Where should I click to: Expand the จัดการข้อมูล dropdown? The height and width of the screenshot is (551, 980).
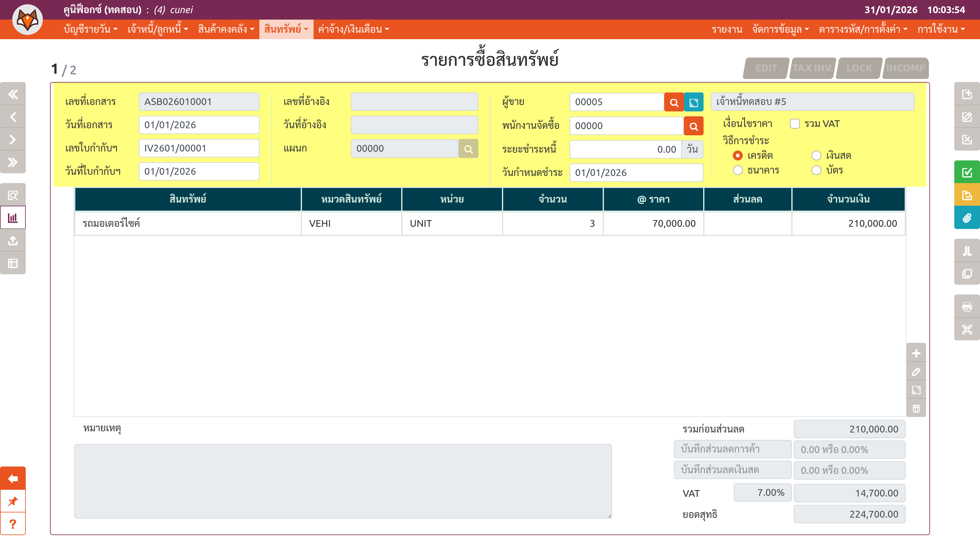780,29
